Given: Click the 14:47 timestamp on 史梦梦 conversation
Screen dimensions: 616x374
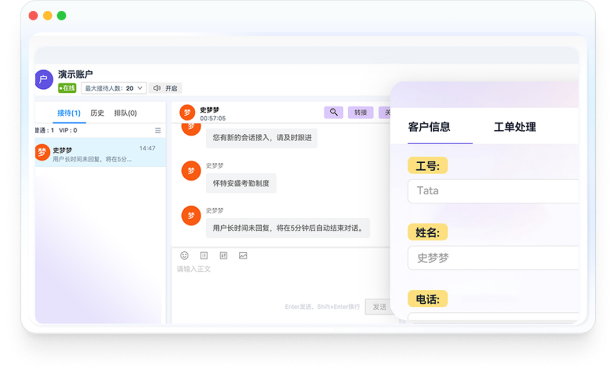Looking at the screenshot, I should coord(147,148).
